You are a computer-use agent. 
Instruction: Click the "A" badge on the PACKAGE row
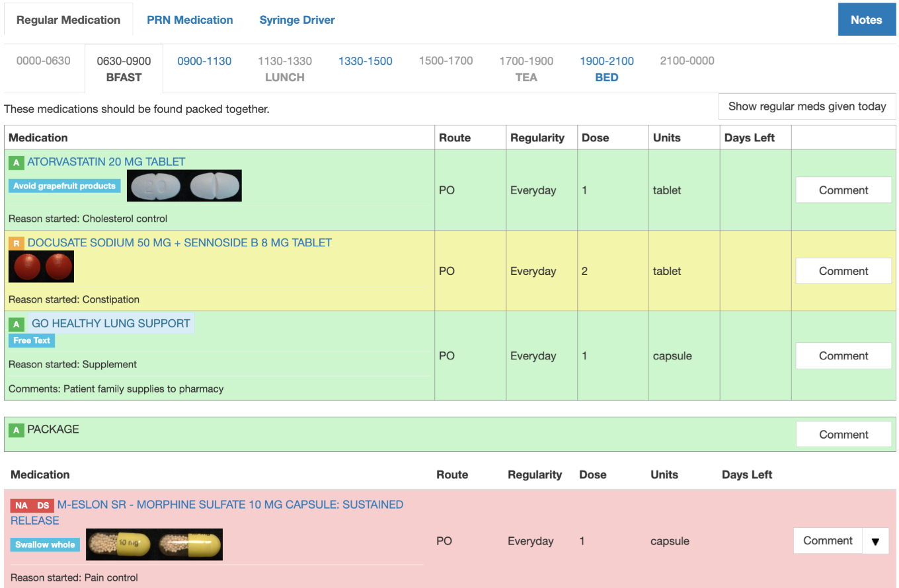click(x=16, y=429)
